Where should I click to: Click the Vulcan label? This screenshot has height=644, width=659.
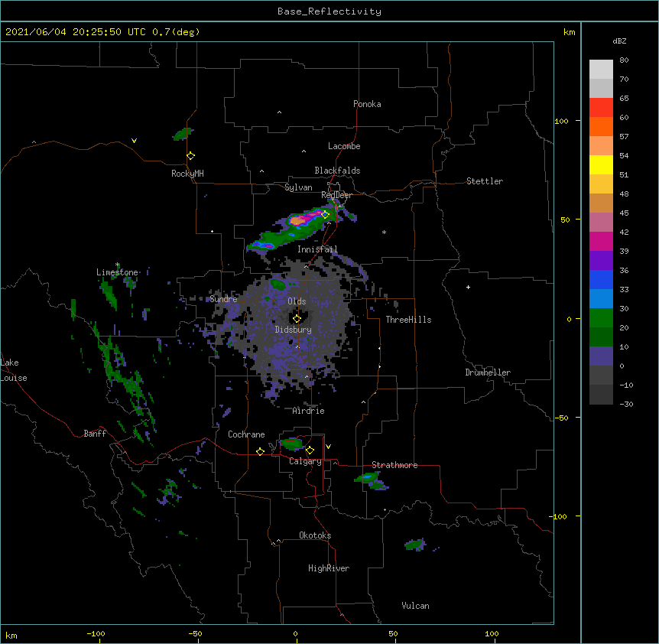(415, 606)
